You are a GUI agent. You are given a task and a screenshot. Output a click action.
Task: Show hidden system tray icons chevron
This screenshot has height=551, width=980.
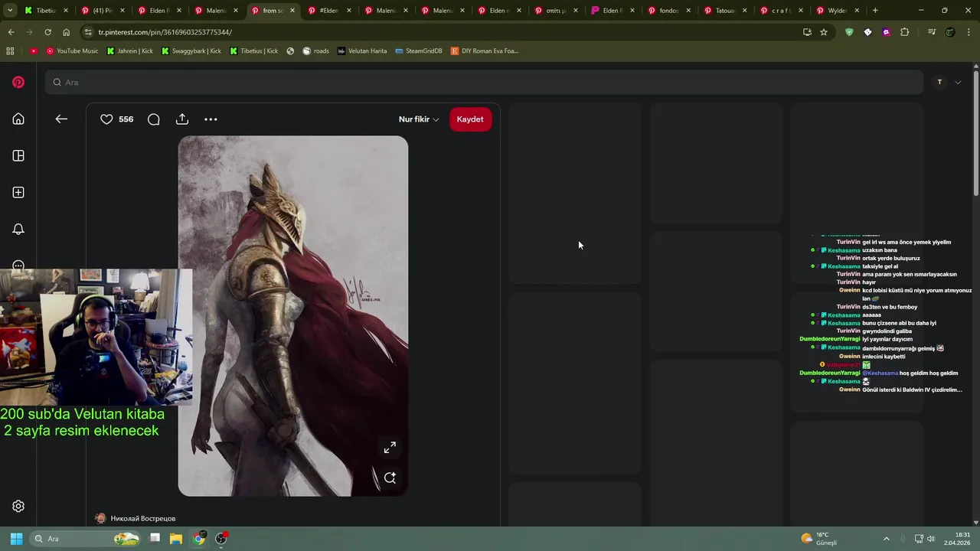click(887, 539)
